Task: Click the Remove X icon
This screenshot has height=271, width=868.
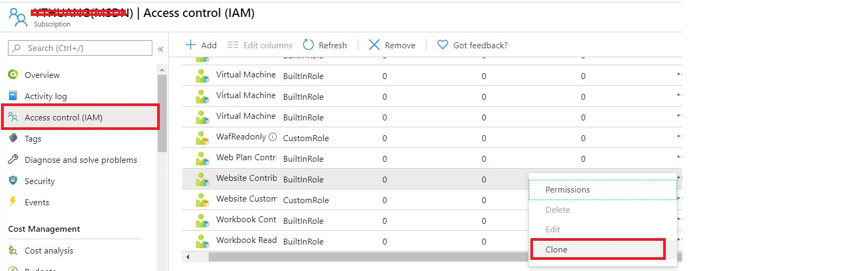Action: [374, 45]
